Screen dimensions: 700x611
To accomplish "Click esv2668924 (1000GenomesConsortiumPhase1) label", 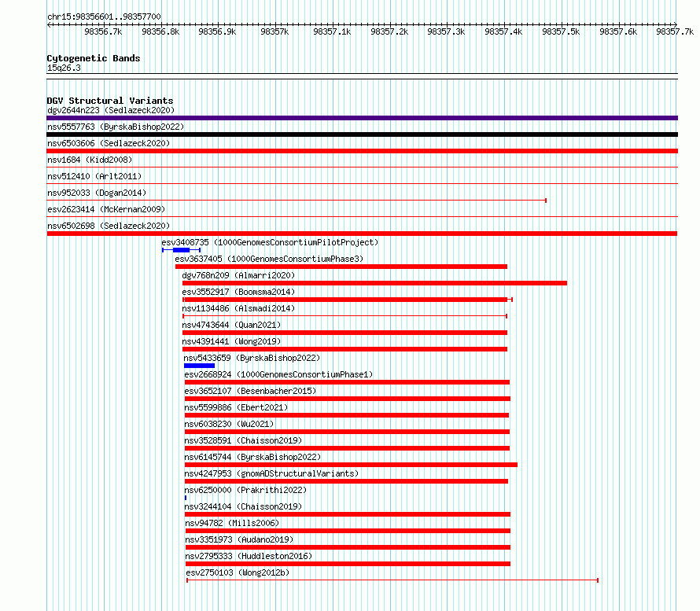I will click(x=278, y=374).
